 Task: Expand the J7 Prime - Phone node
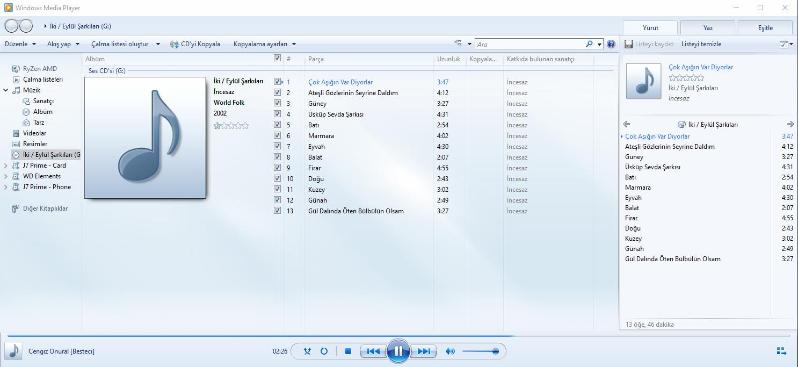pos(6,187)
